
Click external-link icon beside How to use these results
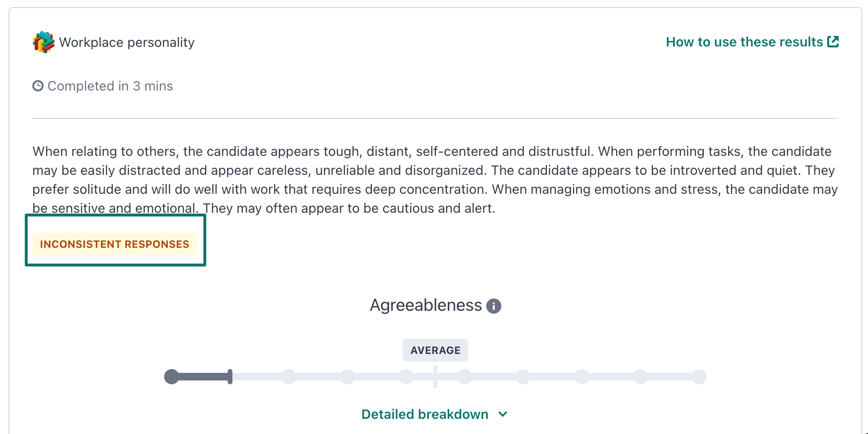pos(833,42)
